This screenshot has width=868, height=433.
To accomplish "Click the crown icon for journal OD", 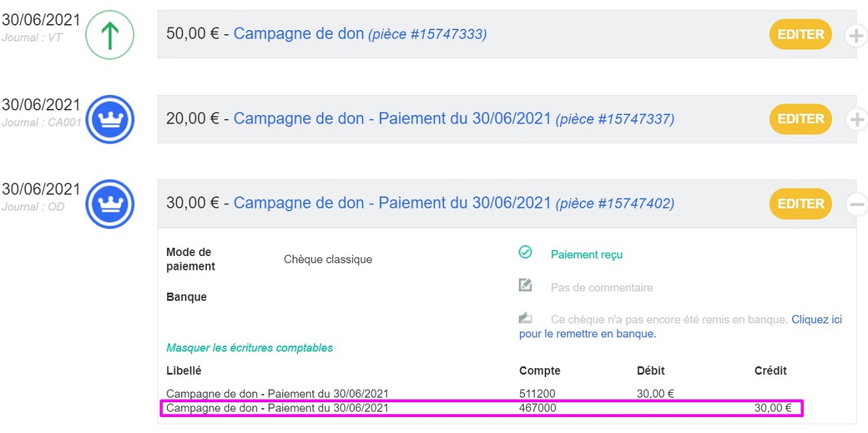I will [x=110, y=204].
